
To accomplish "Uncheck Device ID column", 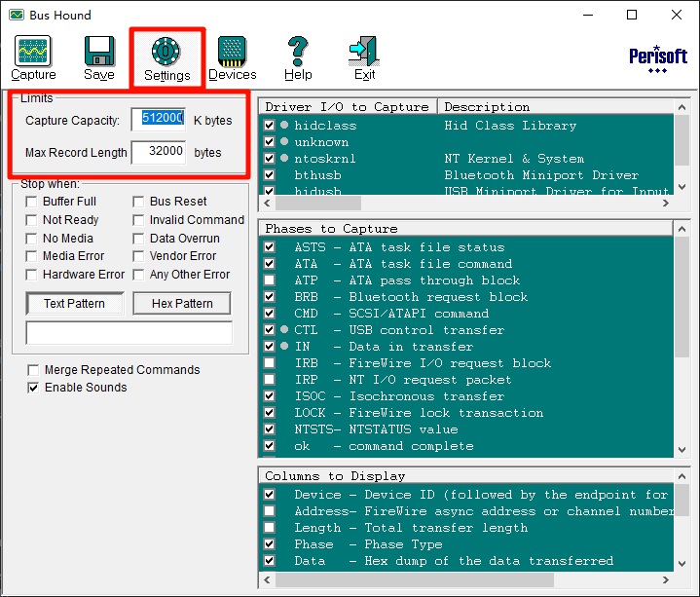I will click(270, 494).
